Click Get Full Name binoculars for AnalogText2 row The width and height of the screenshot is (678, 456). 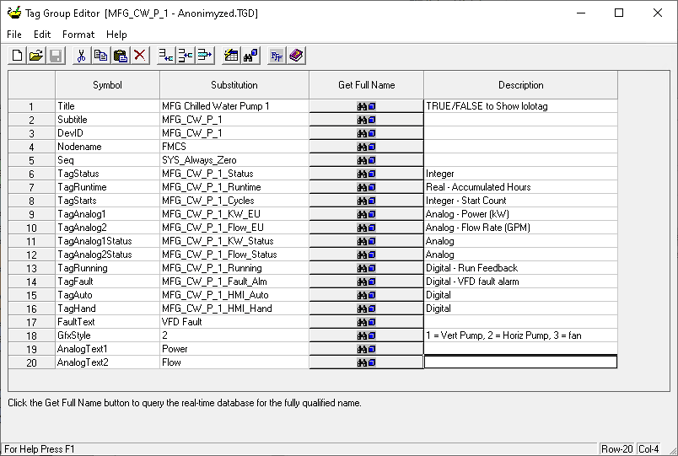point(366,363)
